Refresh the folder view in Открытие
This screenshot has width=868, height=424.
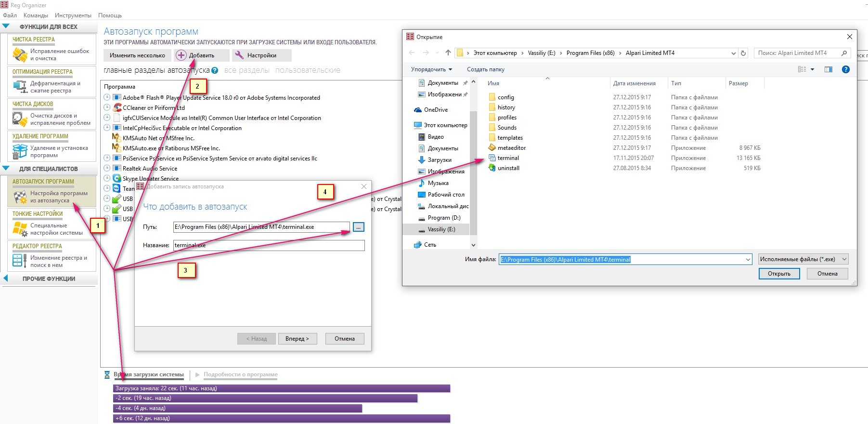coord(743,53)
